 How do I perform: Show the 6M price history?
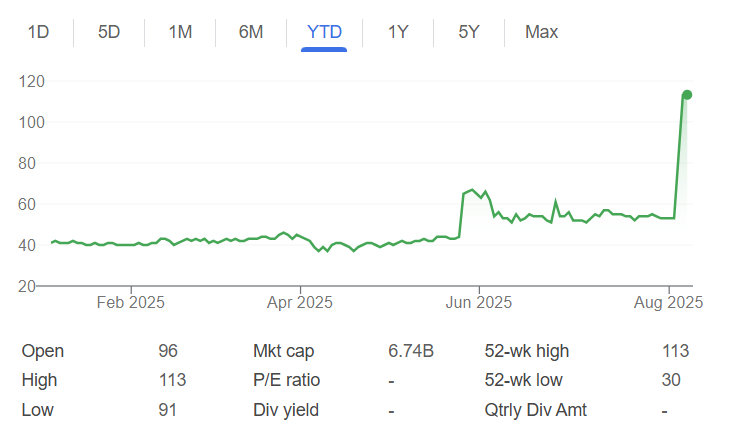251,32
